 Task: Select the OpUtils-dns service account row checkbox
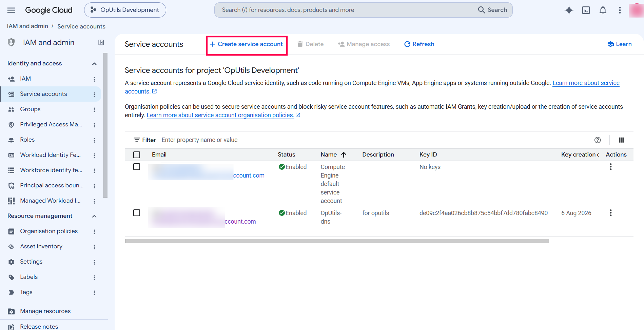click(x=137, y=213)
